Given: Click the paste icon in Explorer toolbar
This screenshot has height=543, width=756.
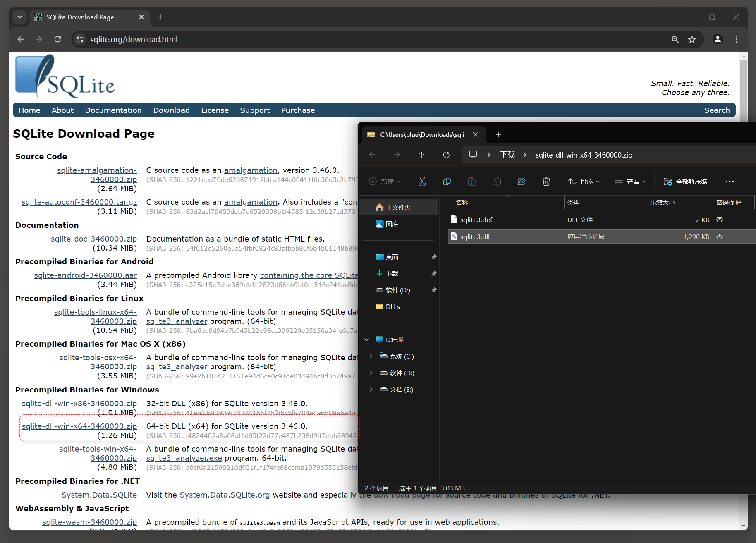Looking at the screenshot, I should coord(471,182).
